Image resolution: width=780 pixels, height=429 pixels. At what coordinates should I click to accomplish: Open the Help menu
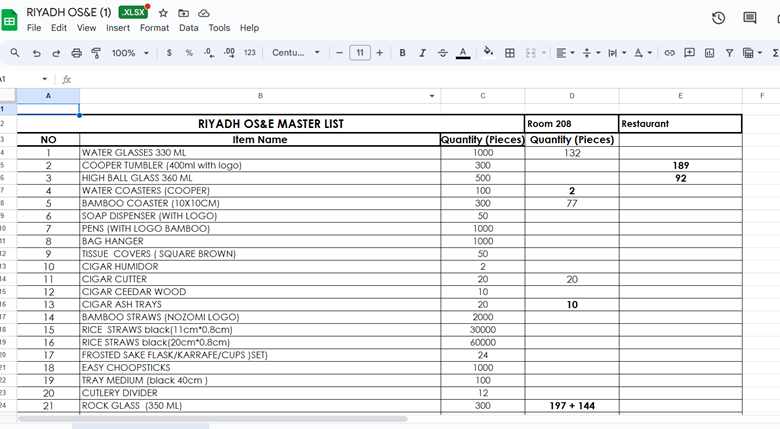[x=249, y=28]
